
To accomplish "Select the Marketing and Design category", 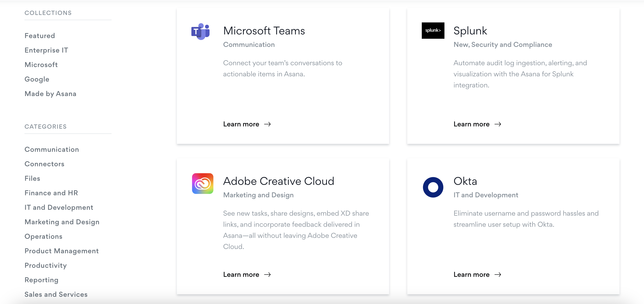I will click(x=62, y=222).
